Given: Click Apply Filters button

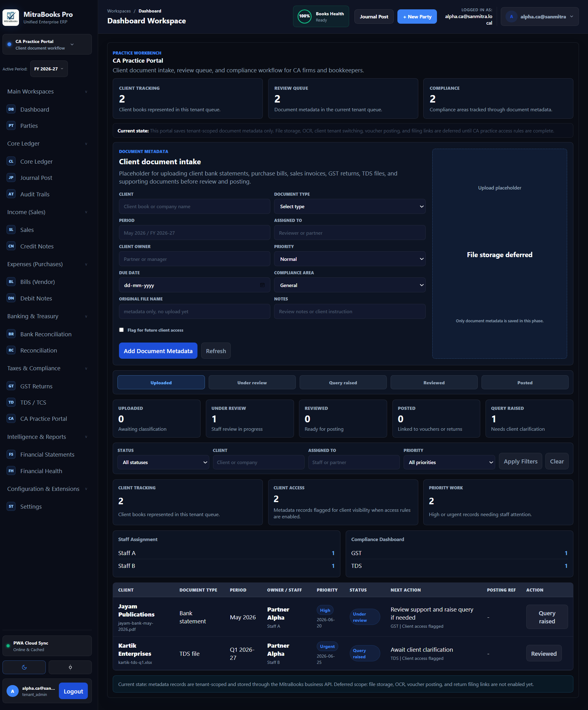Looking at the screenshot, I should pos(520,461).
